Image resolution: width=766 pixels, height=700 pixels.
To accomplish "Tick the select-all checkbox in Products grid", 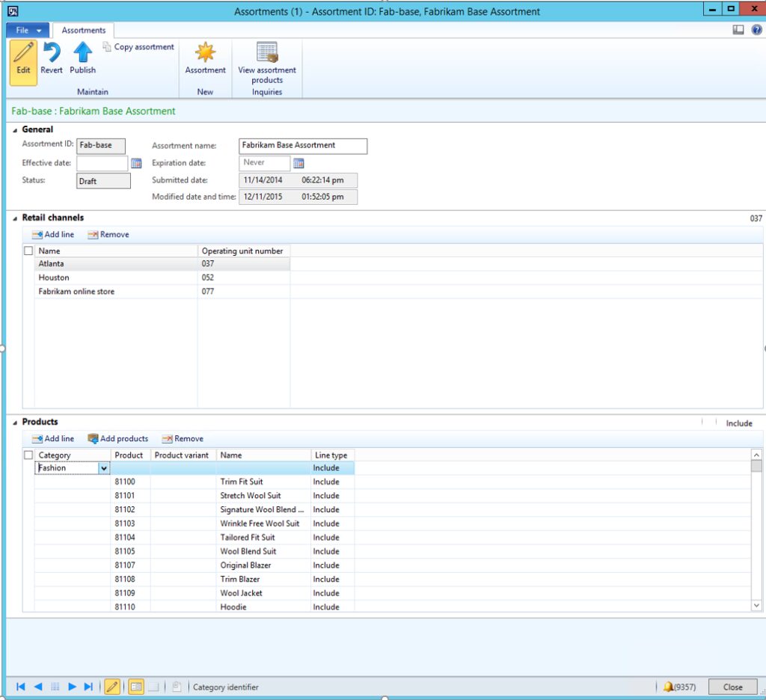I will point(28,455).
